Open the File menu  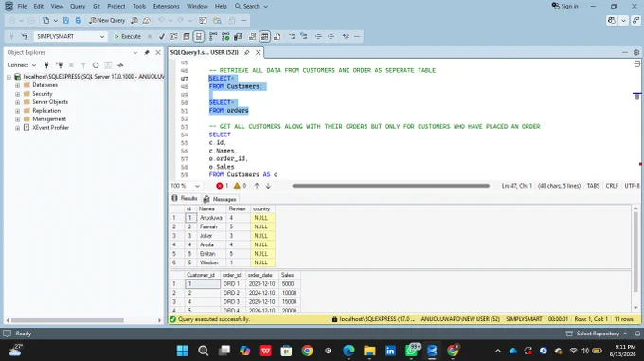tap(22, 7)
